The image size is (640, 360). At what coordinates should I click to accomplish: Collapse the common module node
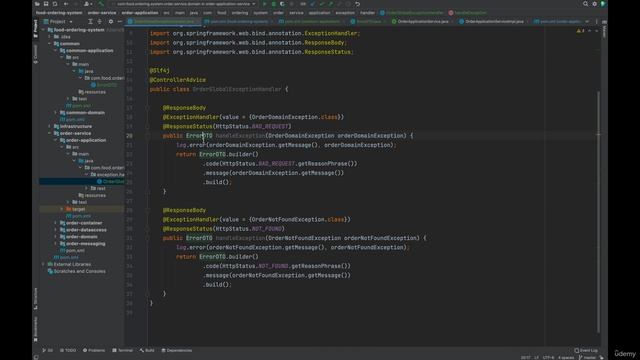point(50,44)
